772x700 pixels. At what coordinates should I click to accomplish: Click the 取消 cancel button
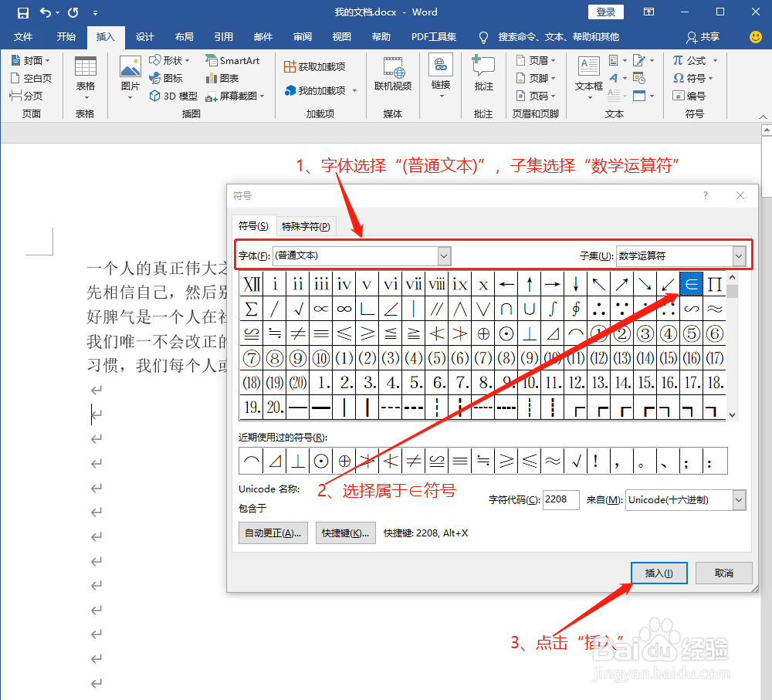[724, 573]
